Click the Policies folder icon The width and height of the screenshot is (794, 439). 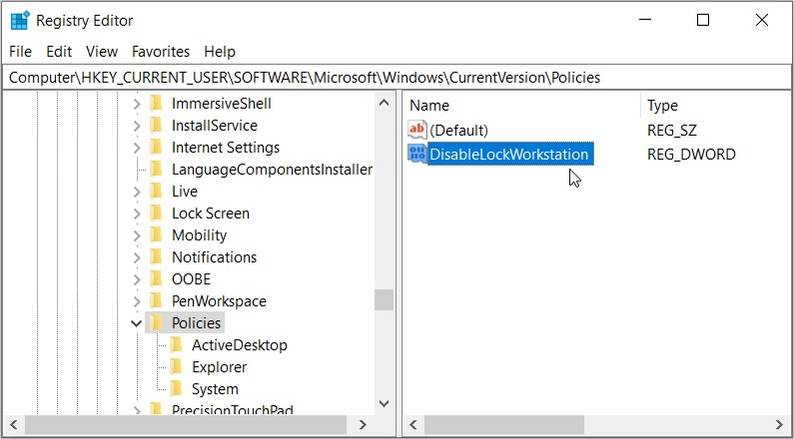[156, 323]
